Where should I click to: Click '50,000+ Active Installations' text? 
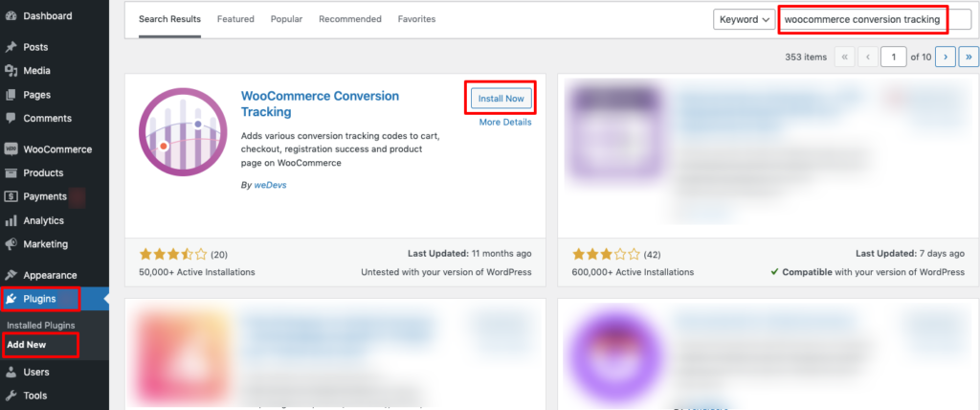pos(197,272)
